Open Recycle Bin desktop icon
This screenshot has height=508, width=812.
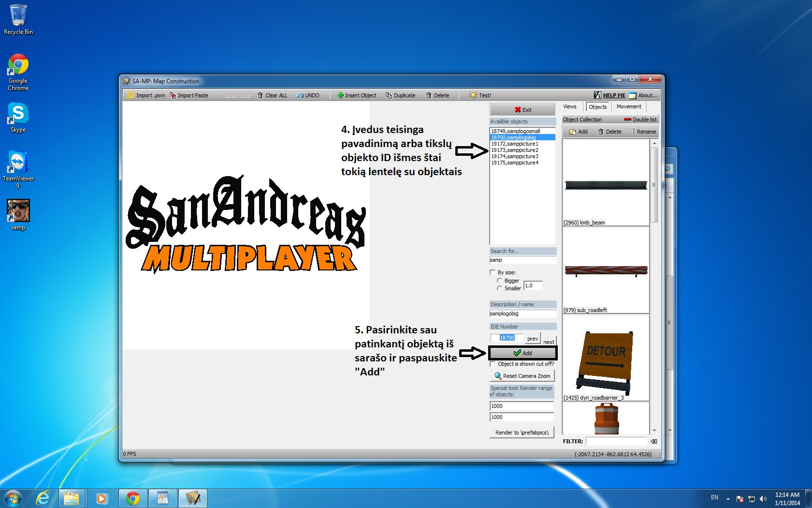click(18, 19)
